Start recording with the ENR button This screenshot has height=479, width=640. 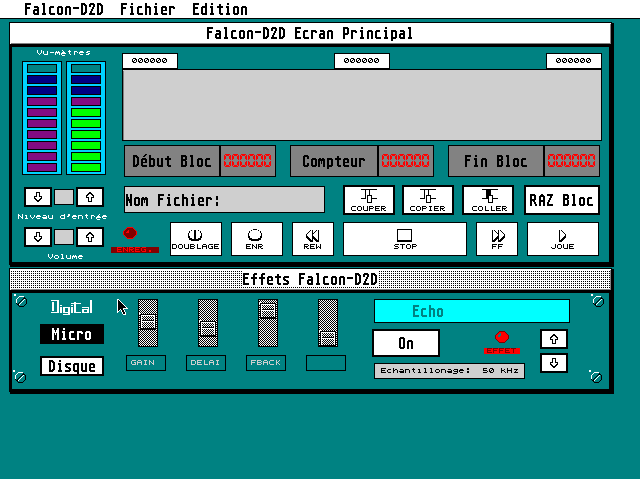pyautogui.click(x=256, y=239)
